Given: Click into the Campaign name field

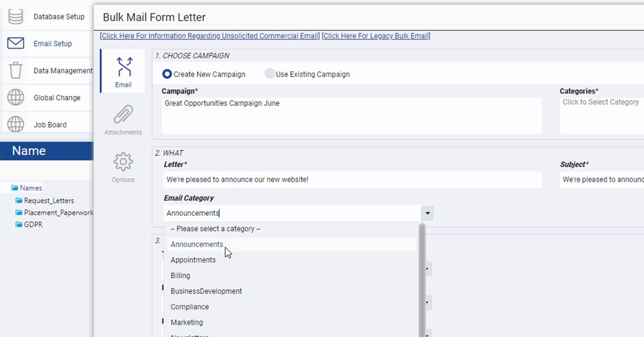Looking at the screenshot, I should click(x=352, y=115).
